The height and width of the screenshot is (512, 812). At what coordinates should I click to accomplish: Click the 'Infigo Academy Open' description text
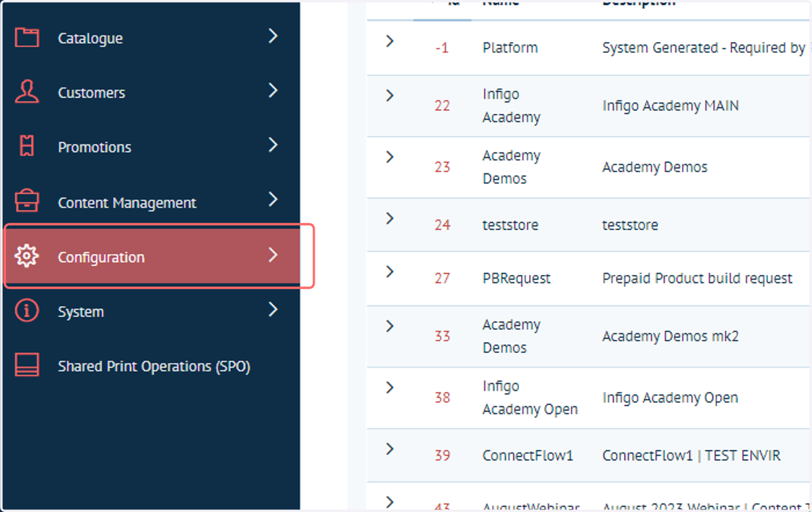(x=670, y=398)
